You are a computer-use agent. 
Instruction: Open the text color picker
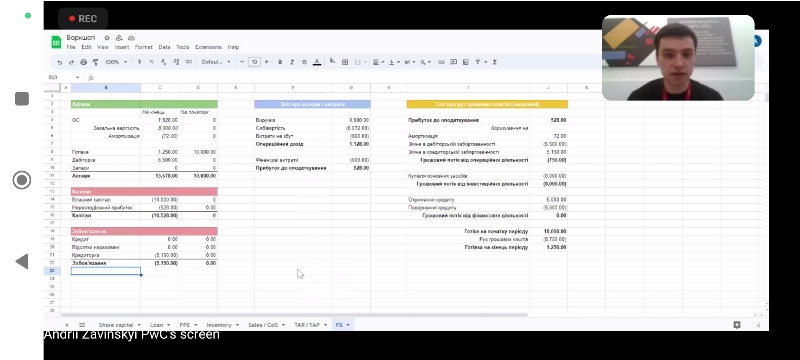[x=317, y=62]
